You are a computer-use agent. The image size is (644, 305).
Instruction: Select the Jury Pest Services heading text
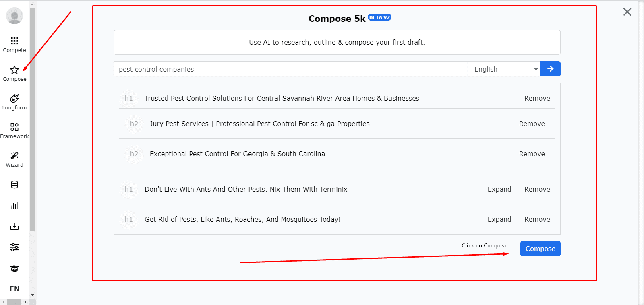[260, 124]
